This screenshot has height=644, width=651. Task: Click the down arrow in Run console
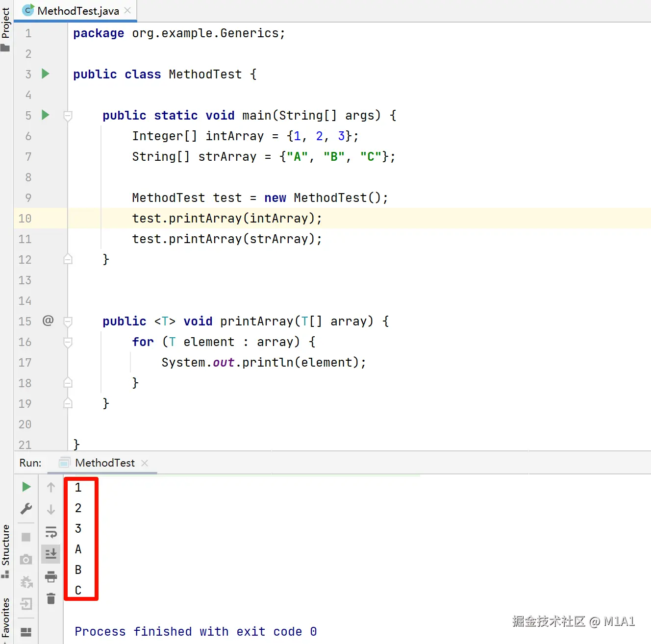coord(51,510)
